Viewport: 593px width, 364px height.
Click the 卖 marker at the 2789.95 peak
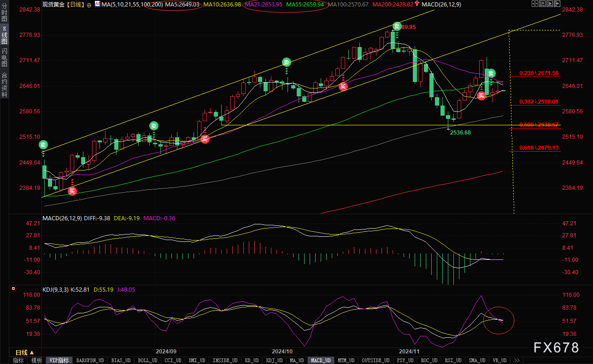(x=396, y=26)
